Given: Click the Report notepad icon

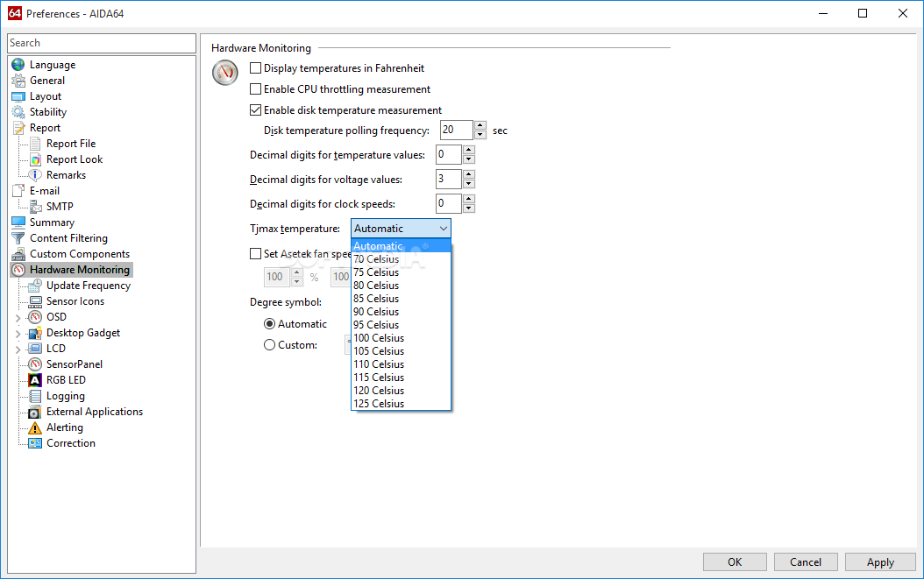Looking at the screenshot, I should pos(18,128).
